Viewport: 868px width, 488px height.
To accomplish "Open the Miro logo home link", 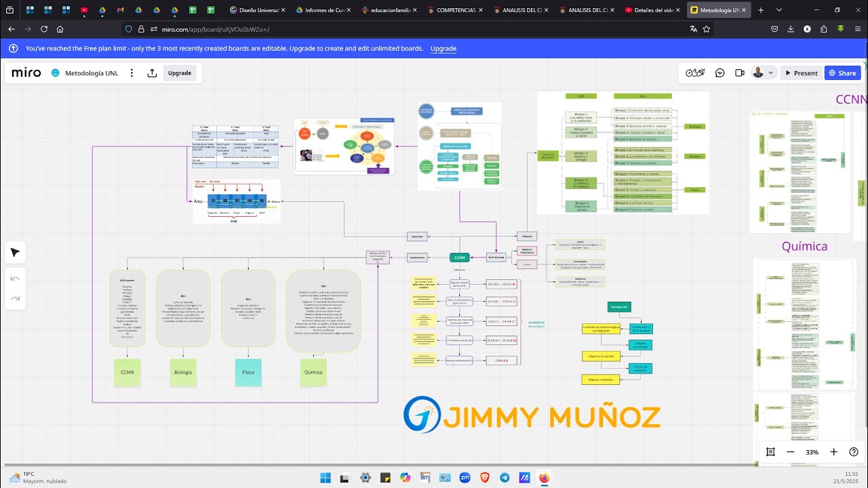I will coord(26,73).
